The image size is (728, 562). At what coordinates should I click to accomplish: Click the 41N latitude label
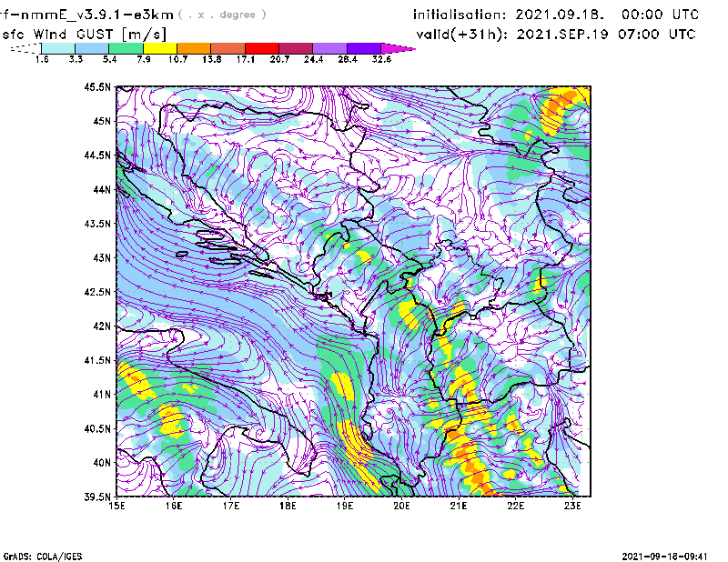tap(102, 395)
